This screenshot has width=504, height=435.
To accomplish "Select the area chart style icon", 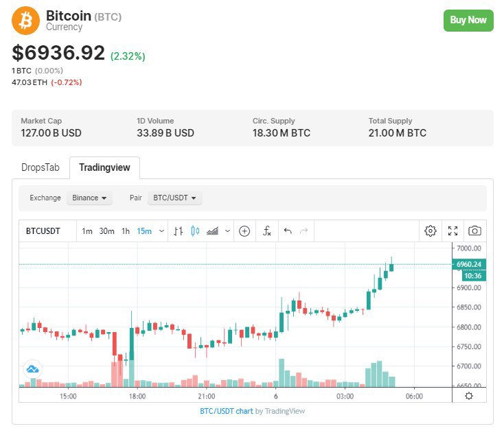I will [x=212, y=231].
